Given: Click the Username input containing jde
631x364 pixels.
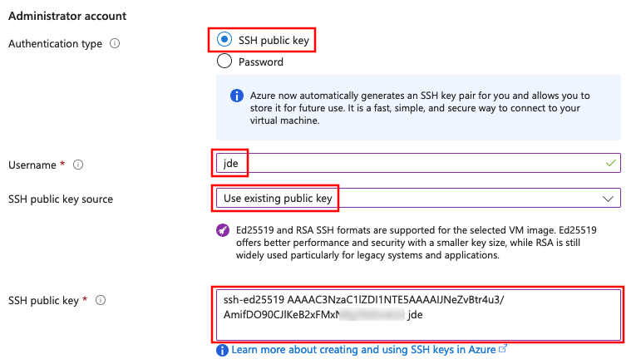Looking at the screenshot, I should (x=417, y=164).
